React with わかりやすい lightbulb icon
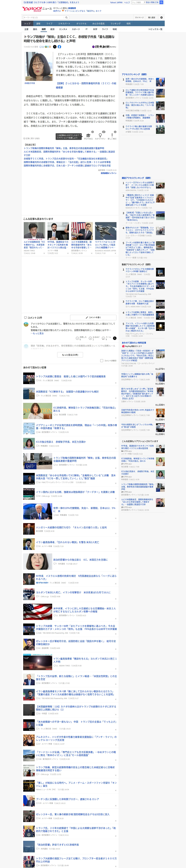 [100, 135]
